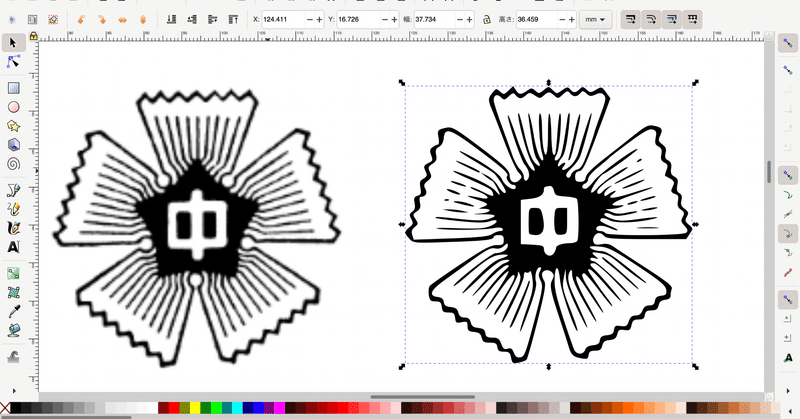The height and width of the screenshot is (419, 800).
Task: Toggle the second highlighted snap button in the column
Action: click(788, 234)
